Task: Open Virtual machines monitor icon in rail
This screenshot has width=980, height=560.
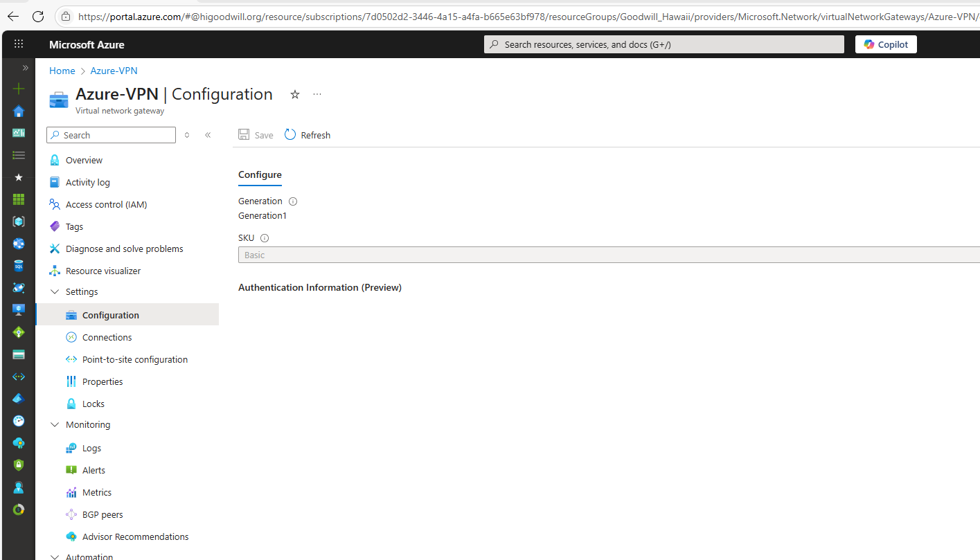Action: click(19, 309)
